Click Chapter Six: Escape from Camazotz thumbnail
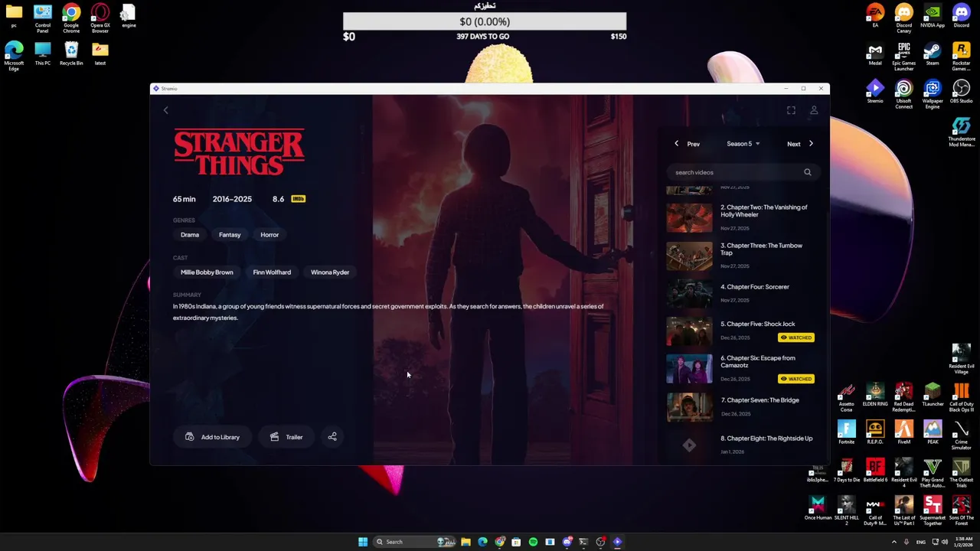Viewport: 980px width, 551px height. point(689,368)
